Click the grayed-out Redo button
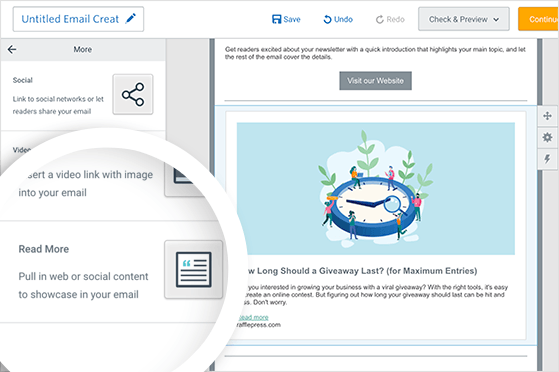559x372 pixels. (x=390, y=19)
